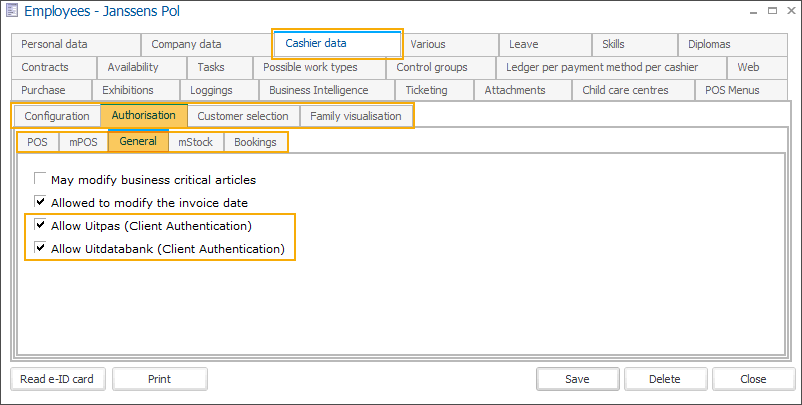This screenshot has width=802, height=405.
Task: Open the POS Menus tab
Action: pos(733,90)
